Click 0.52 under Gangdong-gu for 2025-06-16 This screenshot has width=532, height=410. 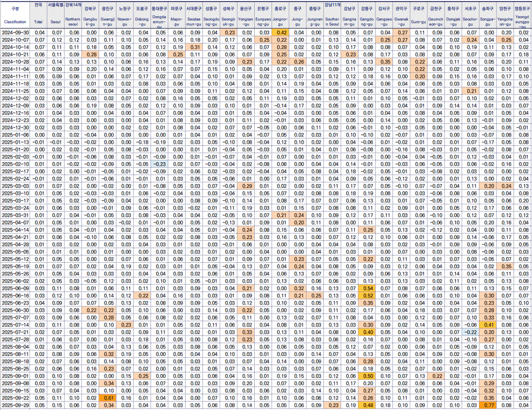point(367,295)
